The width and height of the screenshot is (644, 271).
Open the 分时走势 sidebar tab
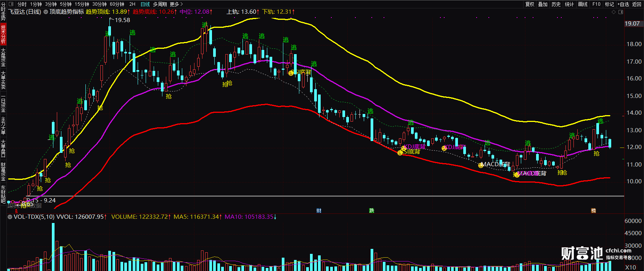pos(3,11)
